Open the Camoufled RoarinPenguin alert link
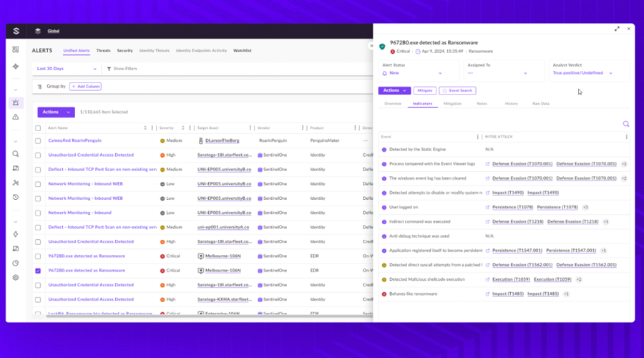 74,140
